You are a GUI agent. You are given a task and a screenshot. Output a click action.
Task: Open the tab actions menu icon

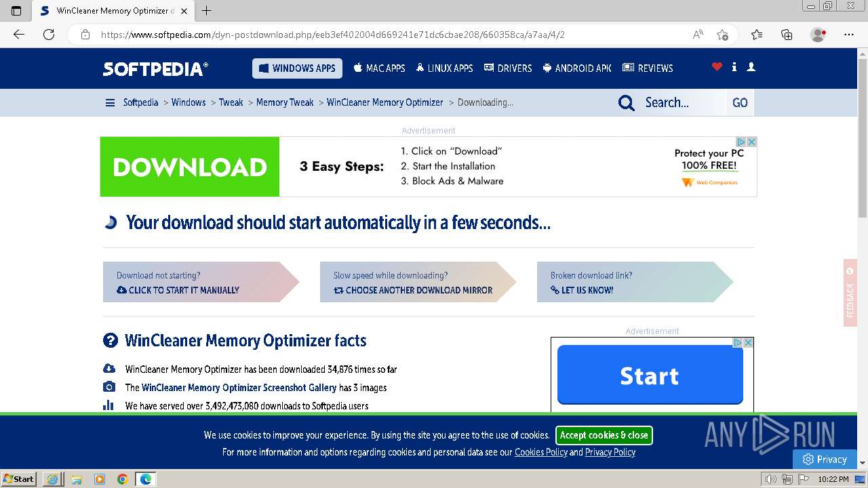[16, 11]
